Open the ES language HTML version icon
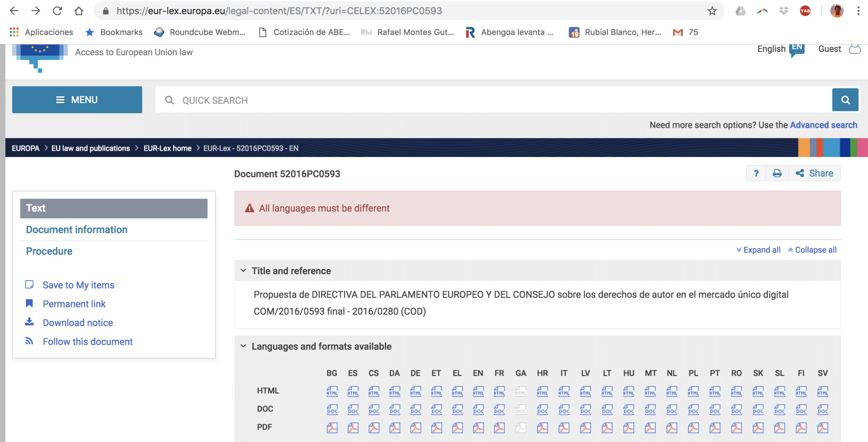 click(x=353, y=391)
